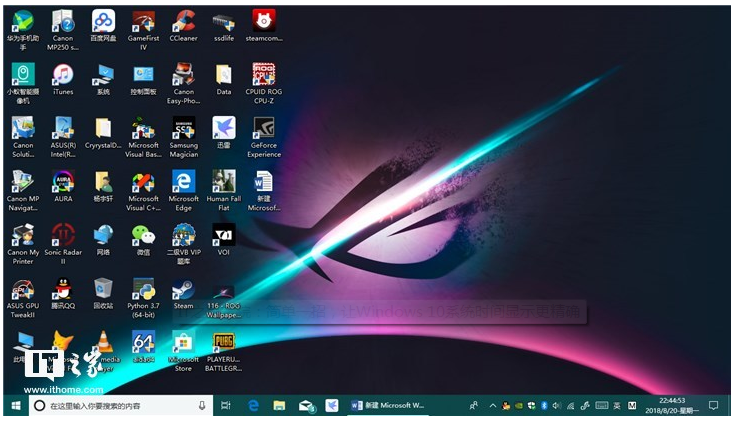
Task: Select the 116 - ROG Wallpape... file
Action: 224,302
